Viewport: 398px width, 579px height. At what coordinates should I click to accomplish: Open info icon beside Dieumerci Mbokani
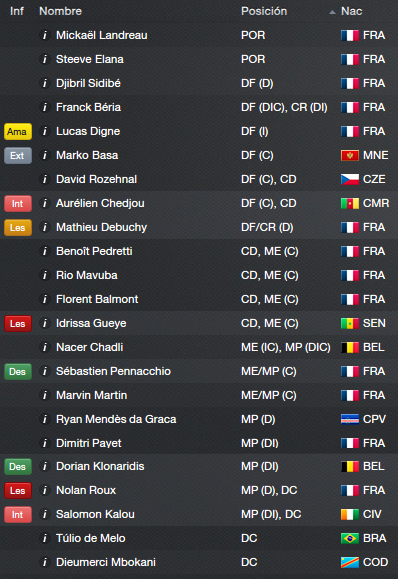(x=45, y=562)
